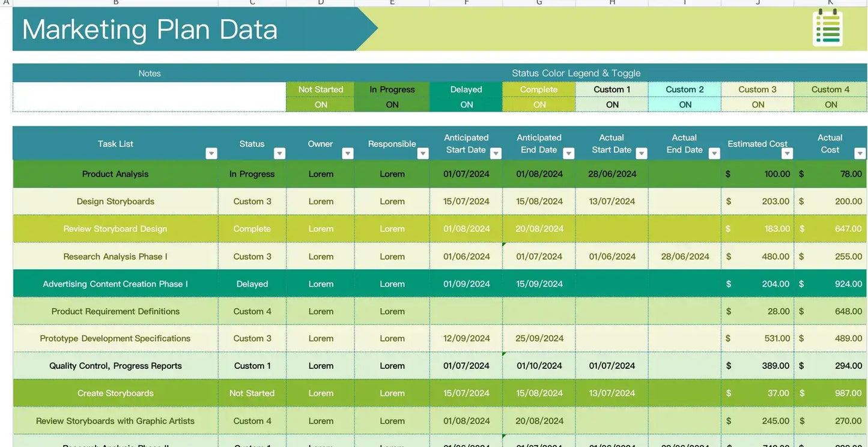Click the Status Color Legend & Toggle header
This screenshot has height=447, width=868.
[575, 73]
